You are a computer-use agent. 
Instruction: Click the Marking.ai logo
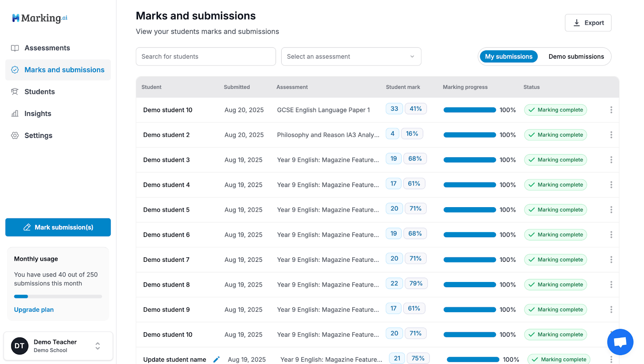pyautogui.click(x=39, y=18)
